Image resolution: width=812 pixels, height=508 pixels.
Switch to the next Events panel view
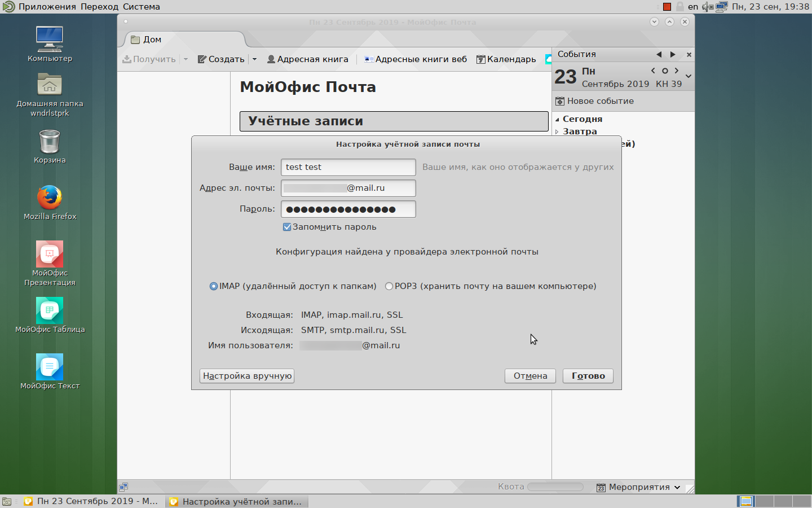click(x=673, y=55)
